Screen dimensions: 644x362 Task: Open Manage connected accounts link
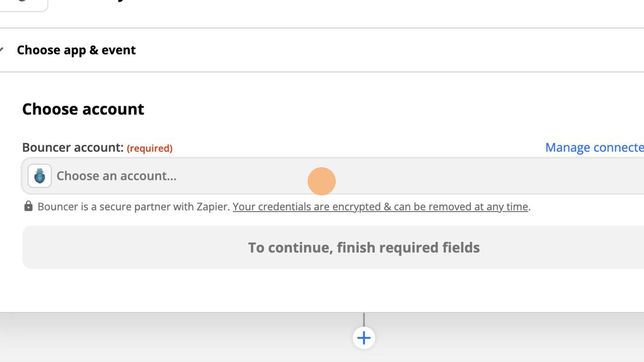[594, 148]
